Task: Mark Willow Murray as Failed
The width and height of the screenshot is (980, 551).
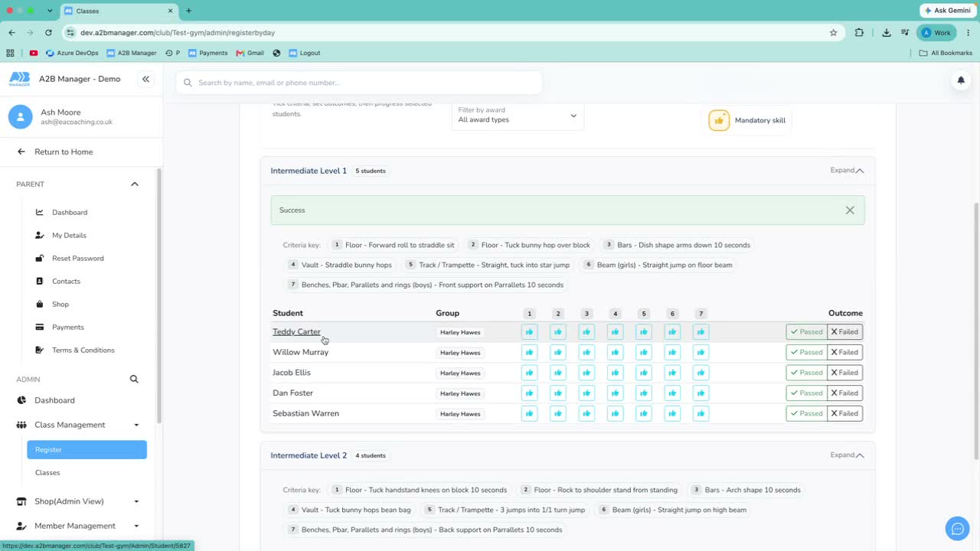Action: pos(844,353)
